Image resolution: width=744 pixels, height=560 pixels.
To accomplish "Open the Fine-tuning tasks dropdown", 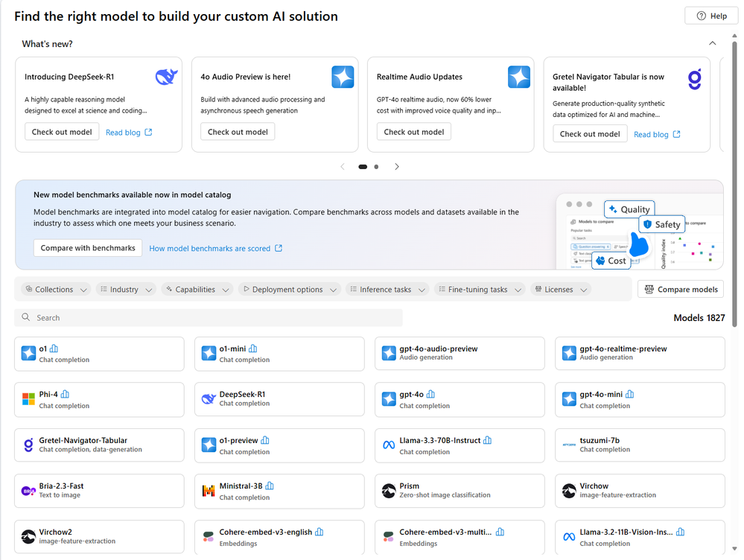I will (x=480, y=290).
